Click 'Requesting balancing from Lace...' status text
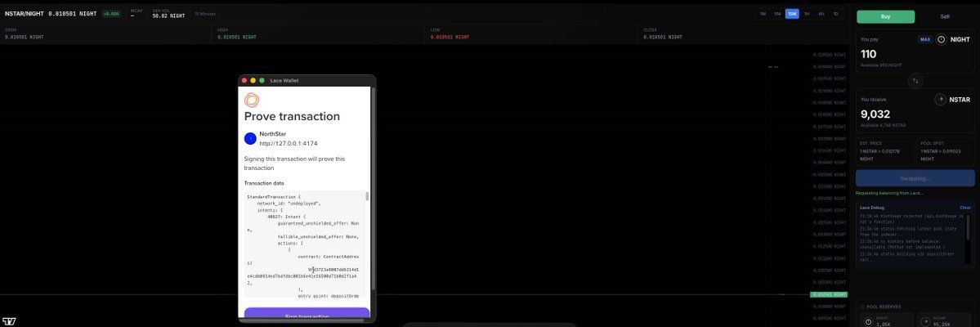The height and width of the screenshot is (327, 980). pos(889,193)
